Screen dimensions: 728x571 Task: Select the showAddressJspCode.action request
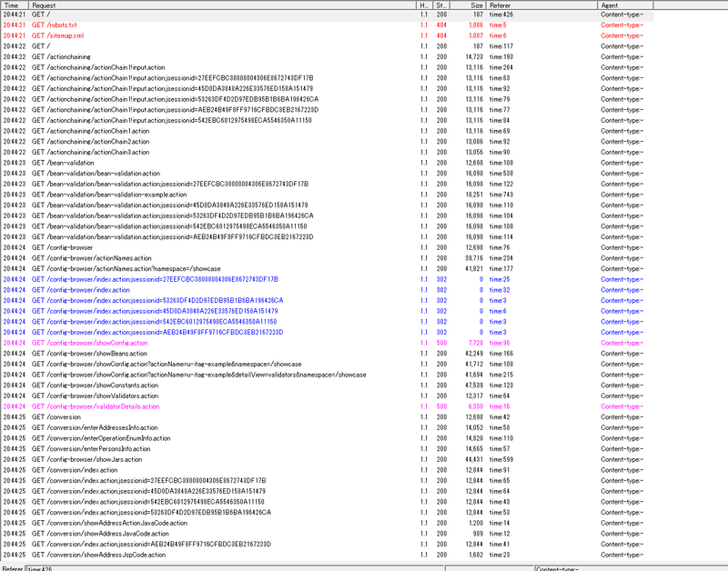coord(327,555)
